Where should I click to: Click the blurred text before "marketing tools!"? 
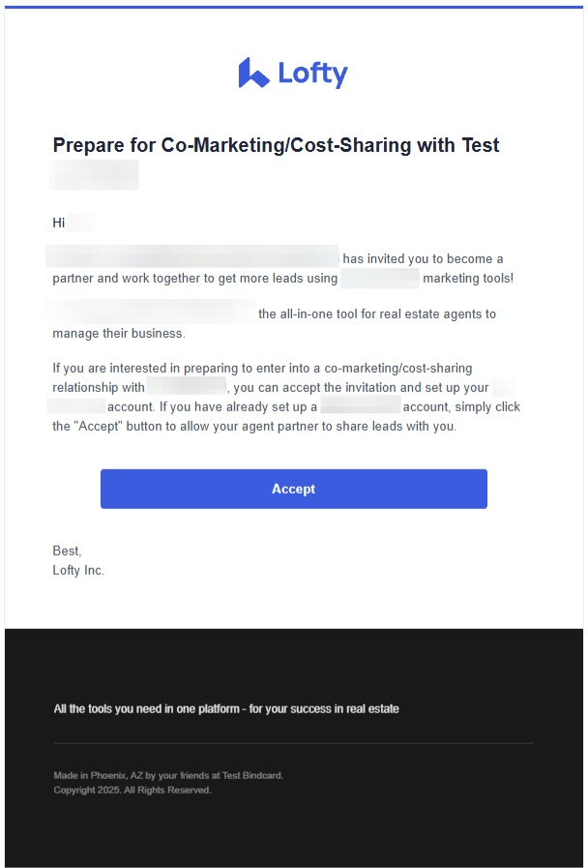[x=380, y=279]
